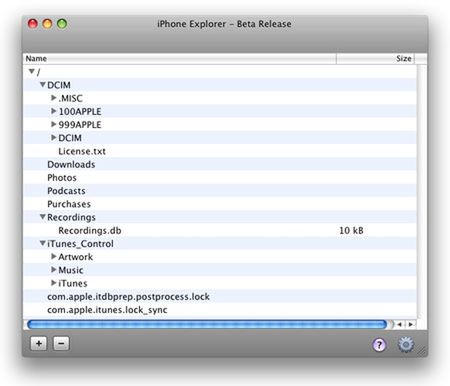Image resolution: width=450 pixels, height=386 pixels.
Task: Sort by the Name column header
Action: tap(180, 59)
